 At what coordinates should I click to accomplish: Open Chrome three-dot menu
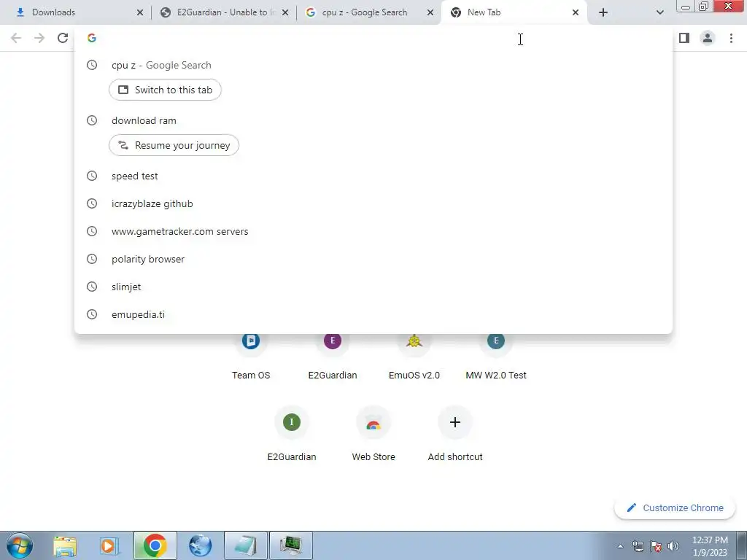[x=731, y=38]
